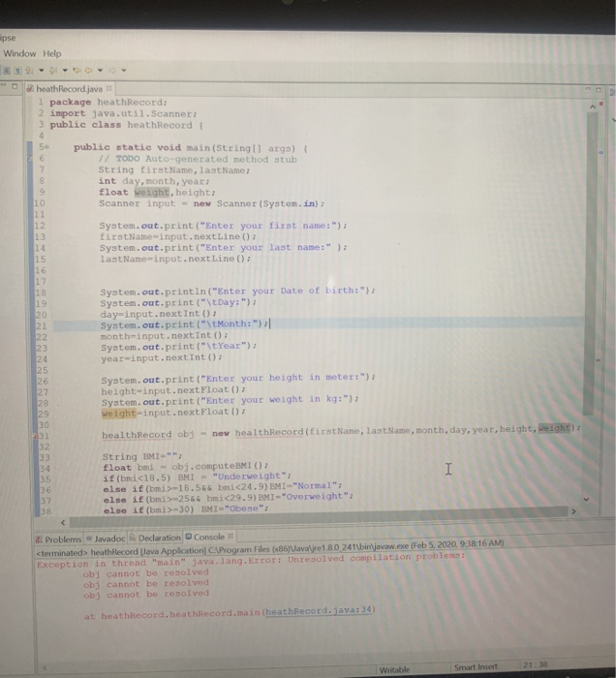This screenshot has width=616, height=678.
Task: Open the Previous Annotation dropdown arrow
Action: (65, 71)
